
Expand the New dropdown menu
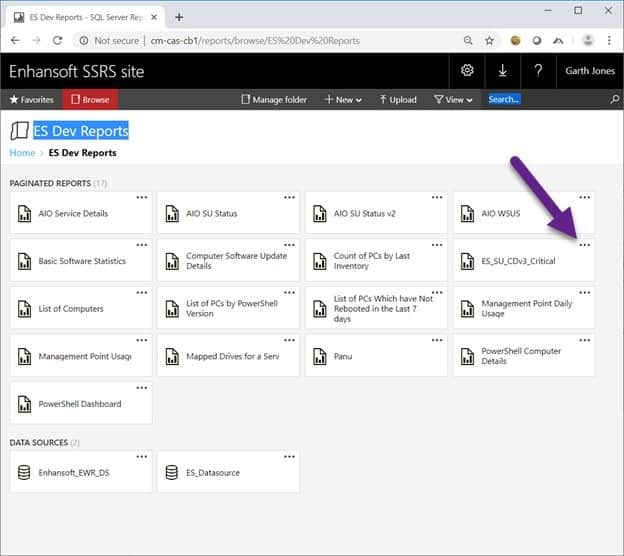coord(343,100)
